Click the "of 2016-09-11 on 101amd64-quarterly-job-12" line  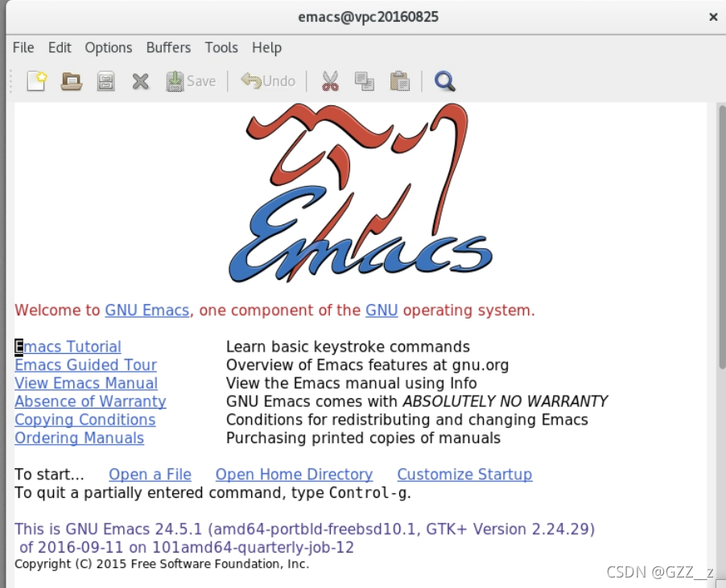coord(187,547)
